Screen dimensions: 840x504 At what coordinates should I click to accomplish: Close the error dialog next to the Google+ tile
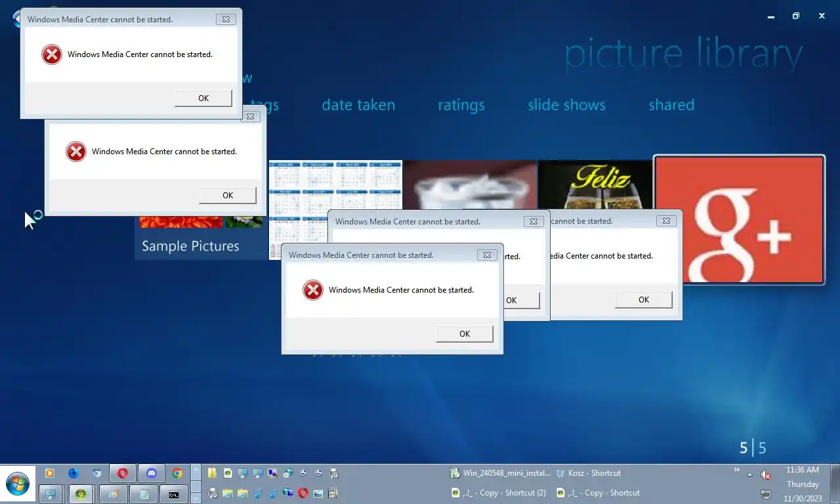coord(665,221)
